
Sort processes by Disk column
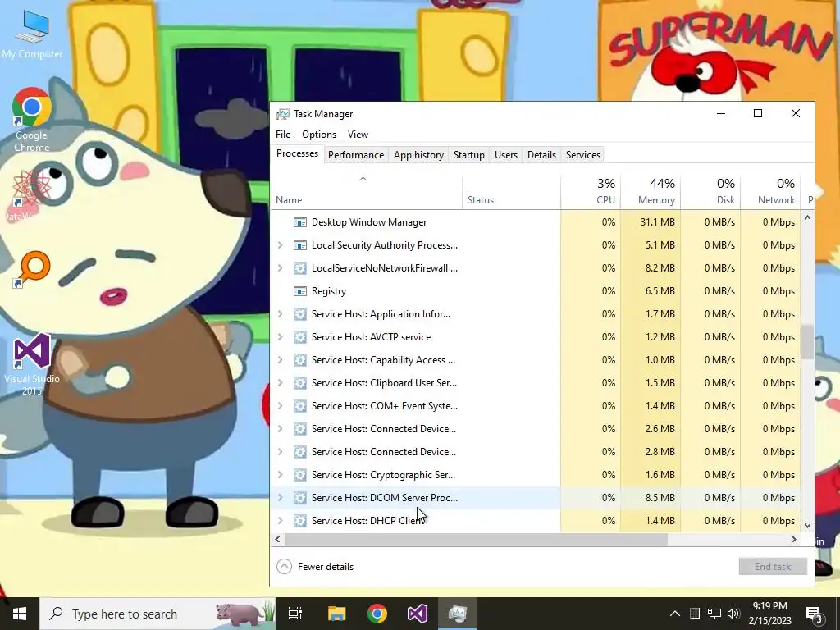[x=710, y=191]
